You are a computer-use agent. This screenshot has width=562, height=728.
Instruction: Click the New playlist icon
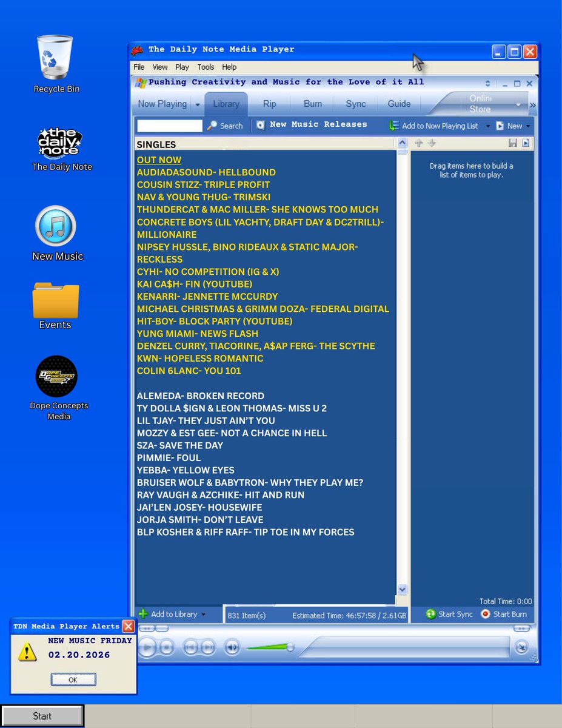point(500,126)
